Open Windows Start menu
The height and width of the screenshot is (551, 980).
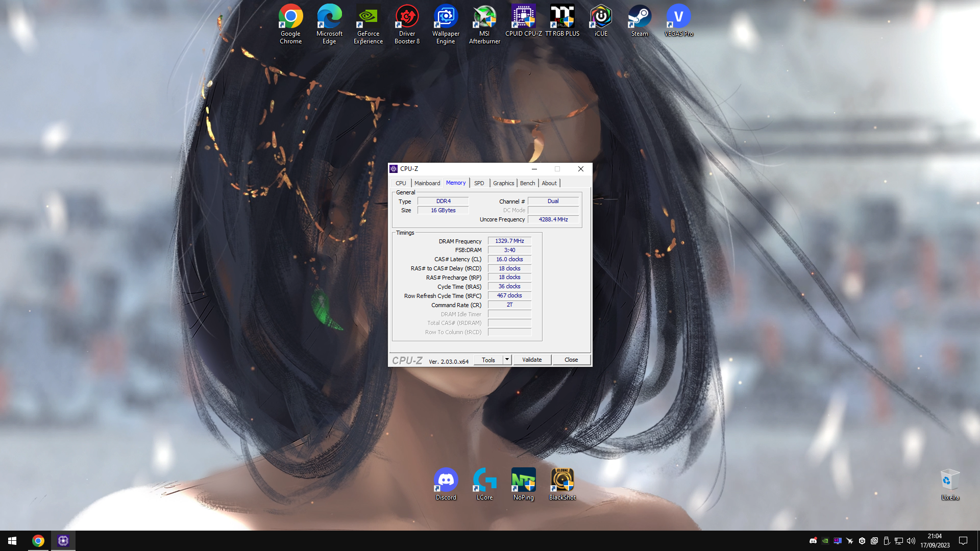(x=12, y=541)
